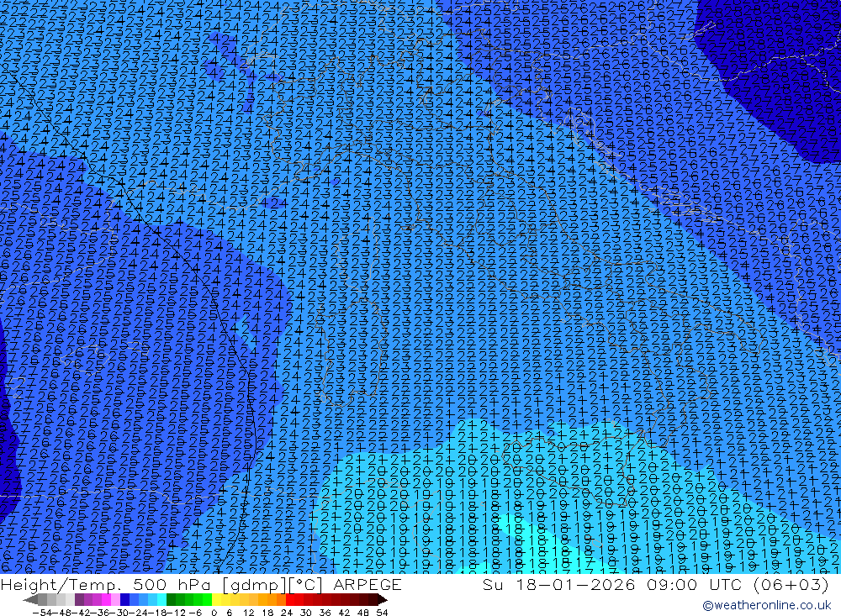Image resolution: width=841 pixels, height=616 pixels.
Task: Open the weatheronline.co.uk copyright link
Action: [x=766, y=605]
